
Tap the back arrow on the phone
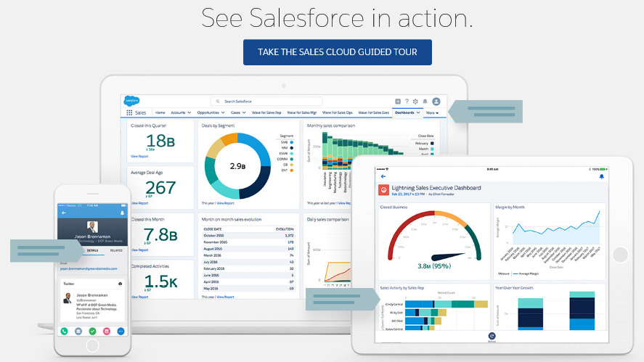64,213
